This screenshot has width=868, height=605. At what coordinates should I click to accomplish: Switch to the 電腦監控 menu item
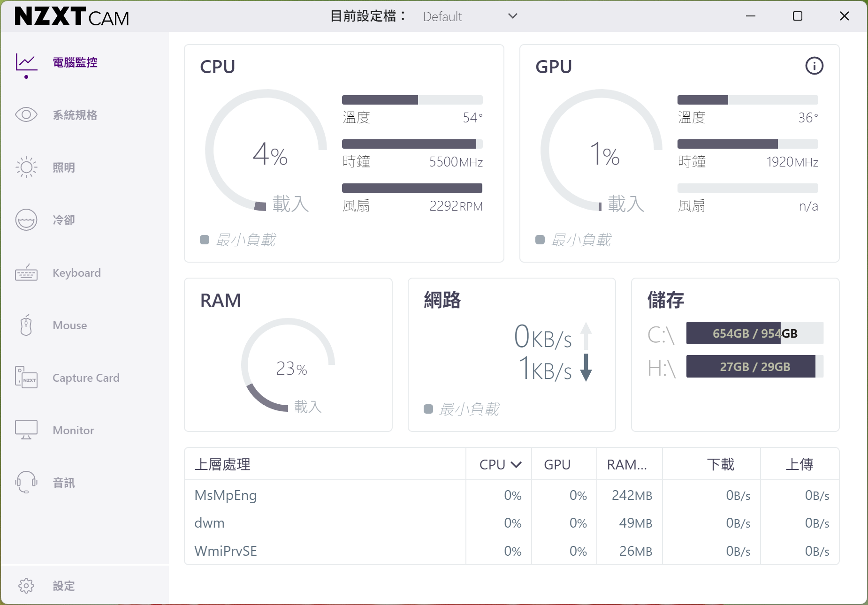pos(75,62)
